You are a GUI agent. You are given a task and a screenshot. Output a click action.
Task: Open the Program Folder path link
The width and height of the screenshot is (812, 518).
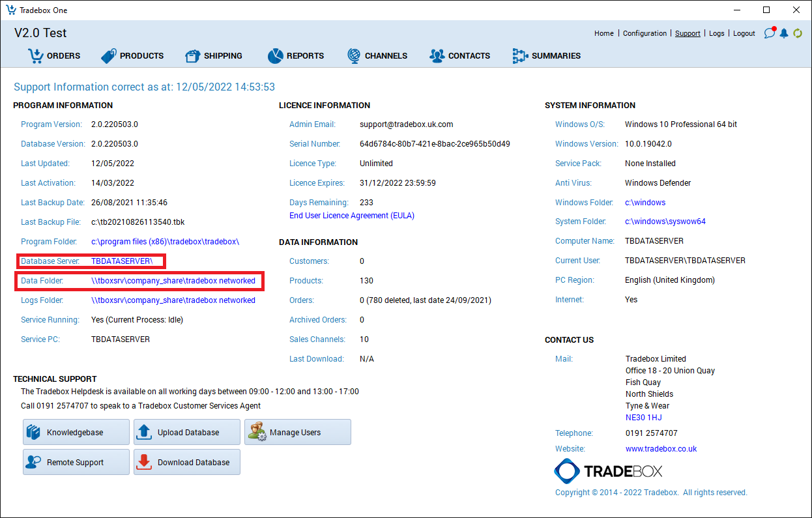[165, 242]
